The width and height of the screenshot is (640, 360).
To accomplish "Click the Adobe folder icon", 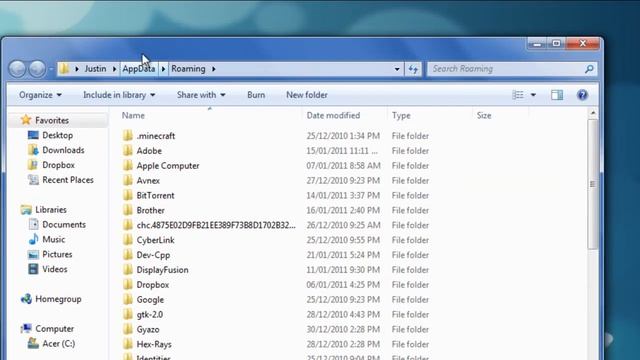I will click(x=128, y=150).
